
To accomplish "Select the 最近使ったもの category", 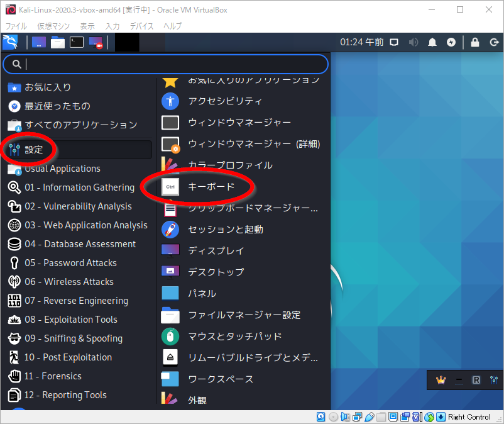I will click(79, 106).
